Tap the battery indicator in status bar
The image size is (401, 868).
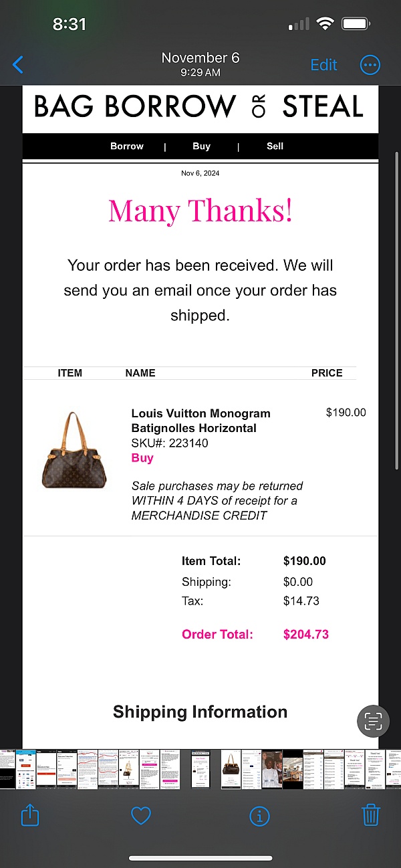coord(356,24)
